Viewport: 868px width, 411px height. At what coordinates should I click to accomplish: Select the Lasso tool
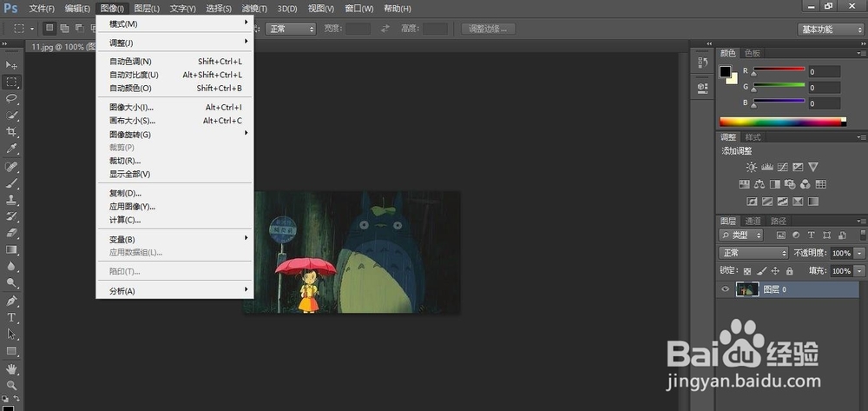(x=11, y=98)
